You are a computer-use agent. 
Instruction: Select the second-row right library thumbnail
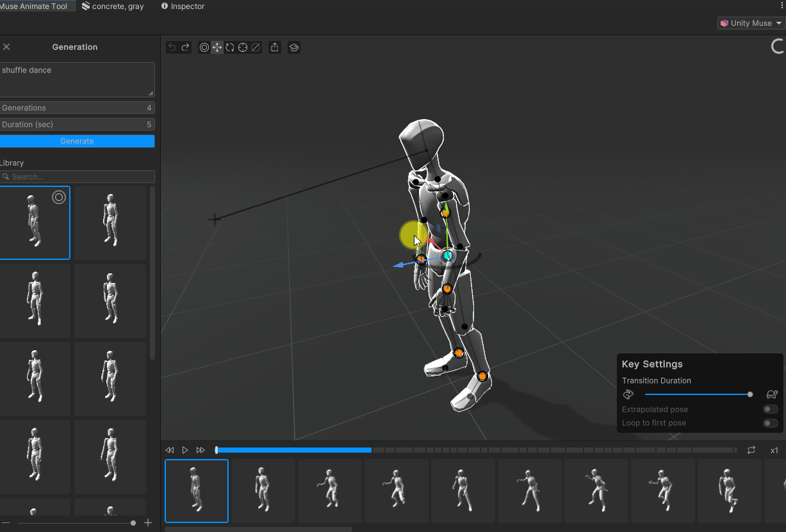(x=110, y=301)
